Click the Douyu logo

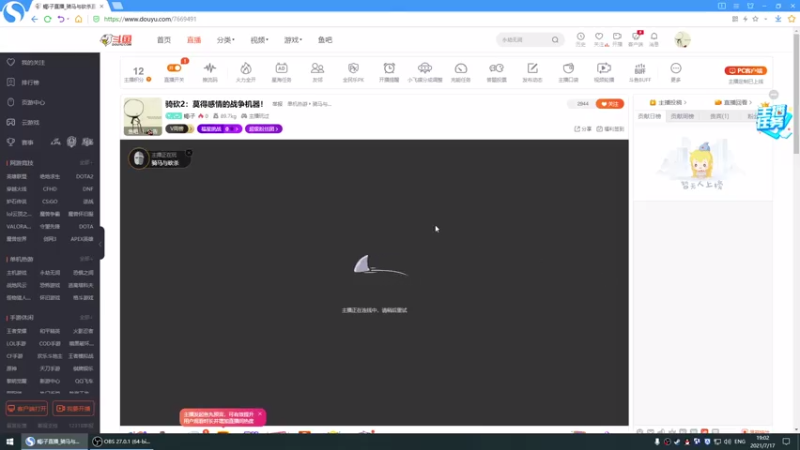click(x=116, y=40)
